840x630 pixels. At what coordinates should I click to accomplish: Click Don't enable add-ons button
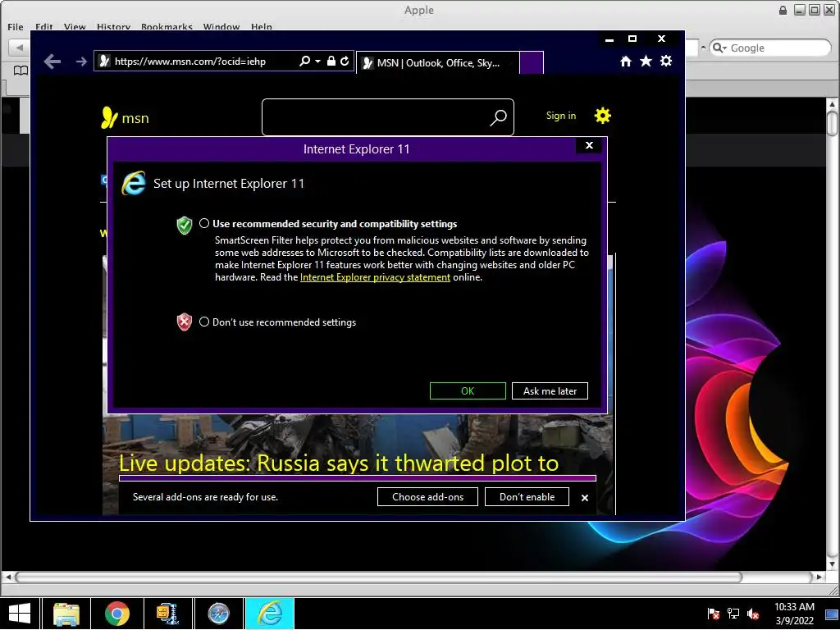527,496
